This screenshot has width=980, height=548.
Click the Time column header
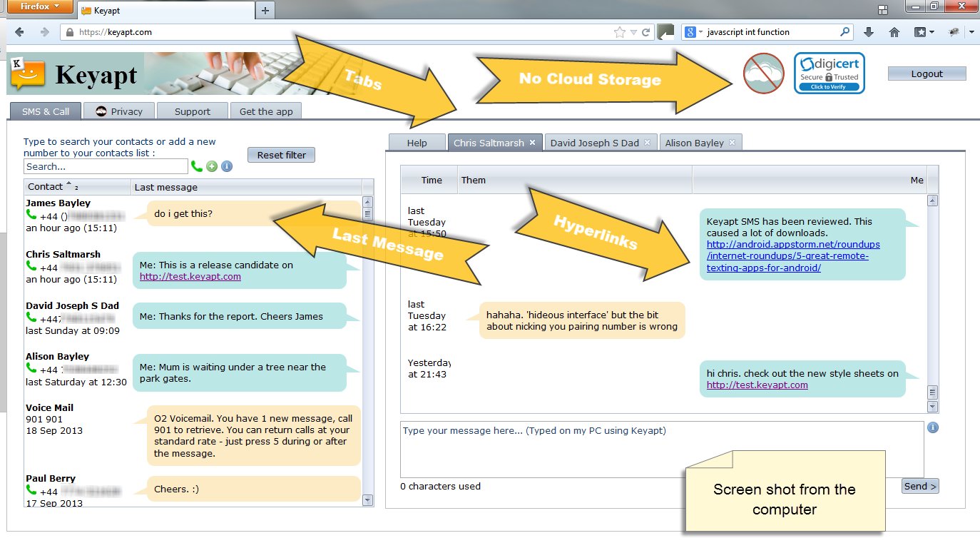coord(429,180)
